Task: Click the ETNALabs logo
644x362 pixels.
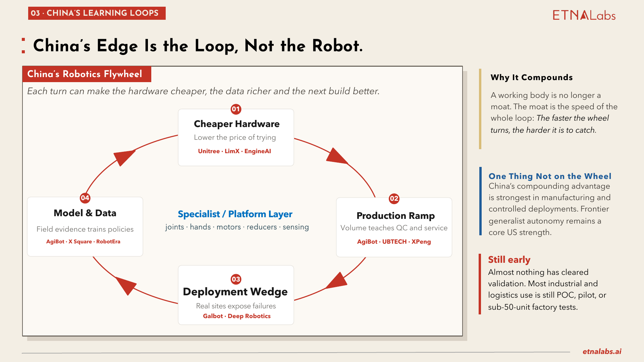Action: 584,15
